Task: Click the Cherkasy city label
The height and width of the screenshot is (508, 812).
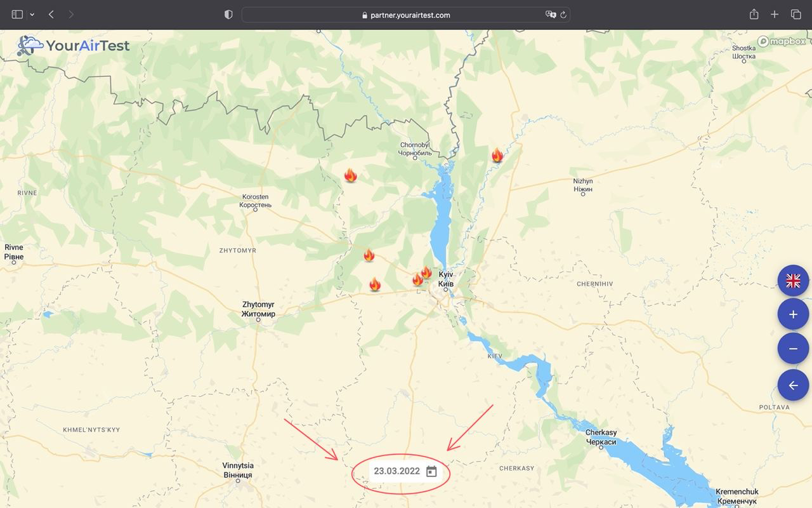Action: (x=601, y=437)
